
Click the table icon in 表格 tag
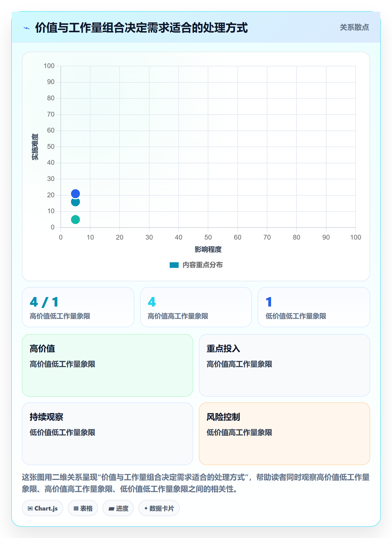tap(76, 509)
